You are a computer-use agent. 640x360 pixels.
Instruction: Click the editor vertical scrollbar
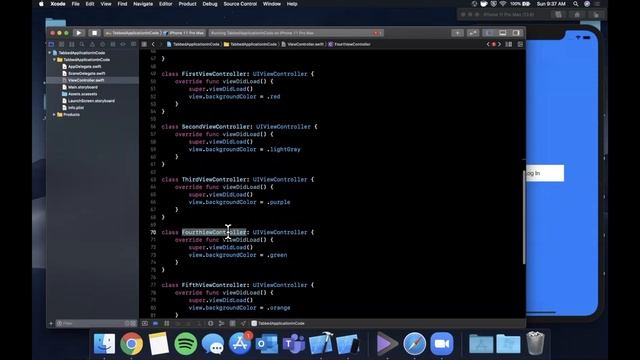tap(524, 217)
